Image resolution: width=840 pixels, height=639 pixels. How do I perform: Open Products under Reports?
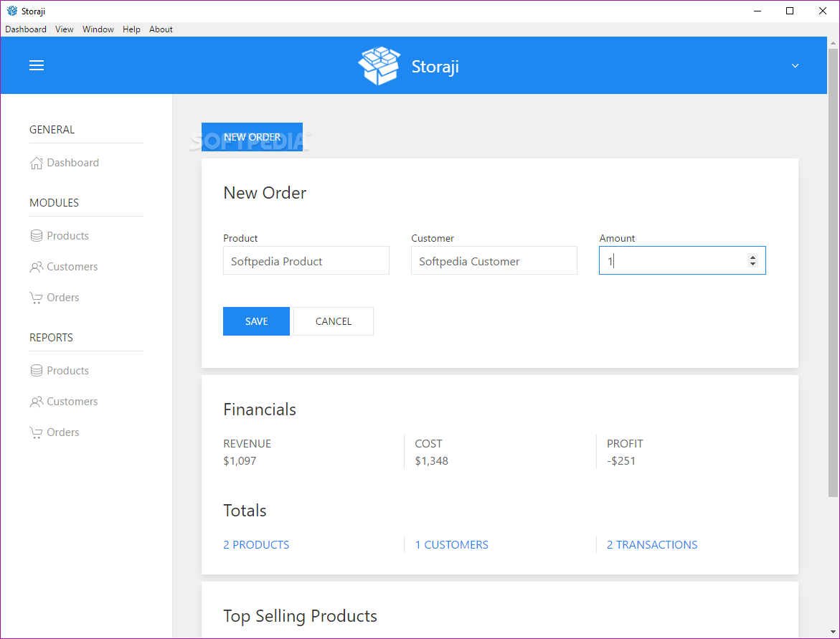tap(67, 371)
